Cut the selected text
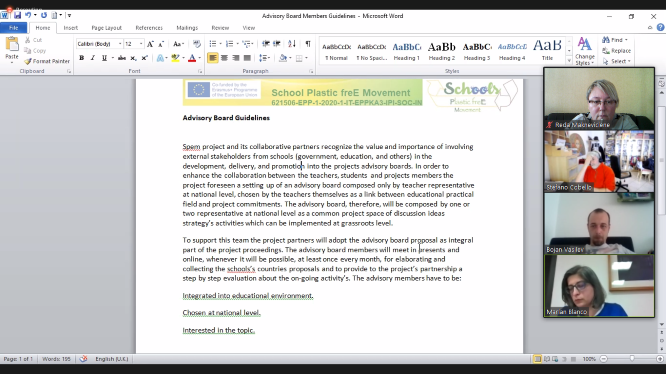Viewport: 666px width, 374px height. [34, 40]
